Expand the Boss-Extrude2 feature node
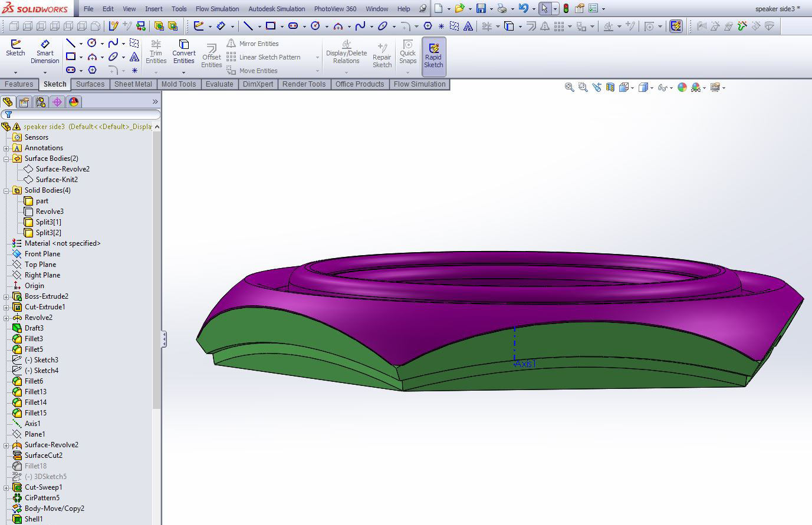Screen dimensions: 812x525 coord(6,296)
